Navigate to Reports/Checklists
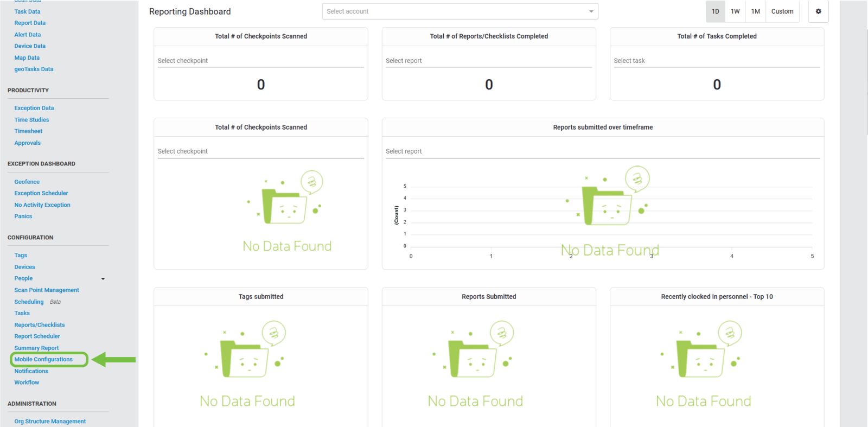 (x=40, y=325)
